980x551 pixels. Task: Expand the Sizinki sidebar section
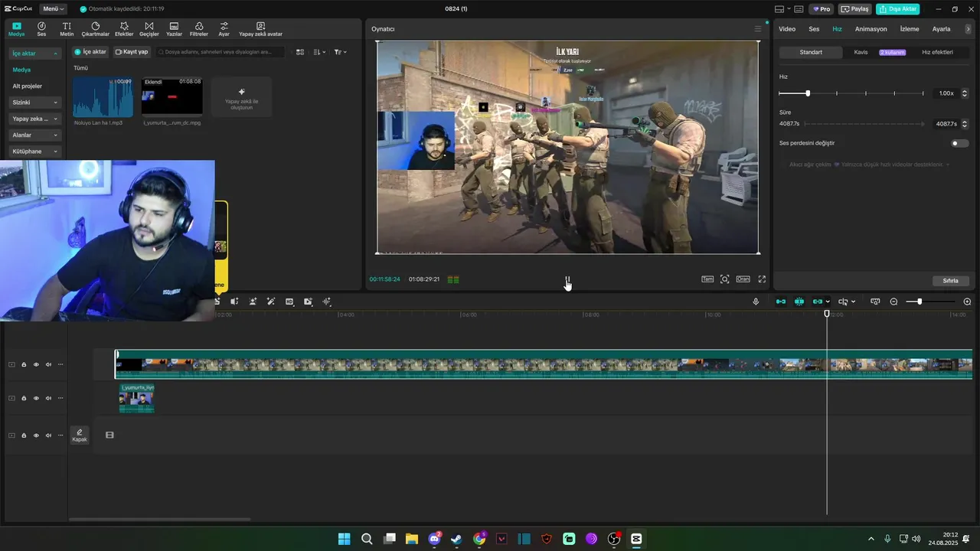pyautogui.click(x=35, y=103)
